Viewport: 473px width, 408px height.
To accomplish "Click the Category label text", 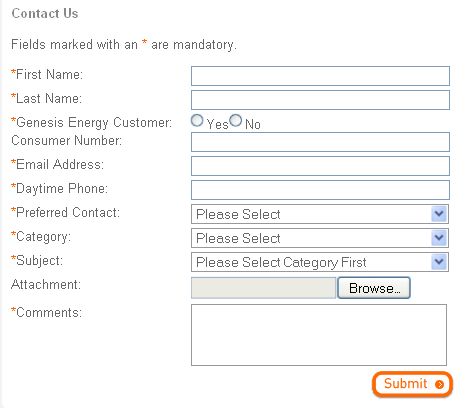I will (x=41, y=237).
